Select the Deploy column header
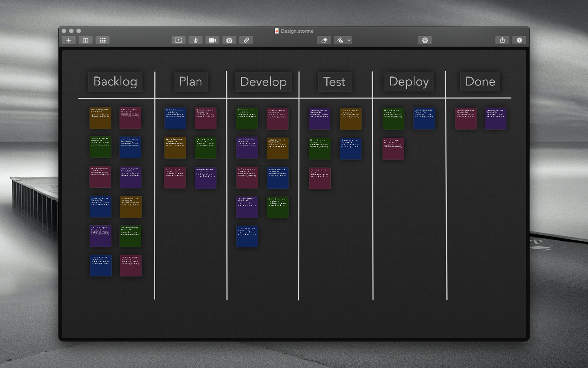The image size is (588, 368). click(409, 82)
